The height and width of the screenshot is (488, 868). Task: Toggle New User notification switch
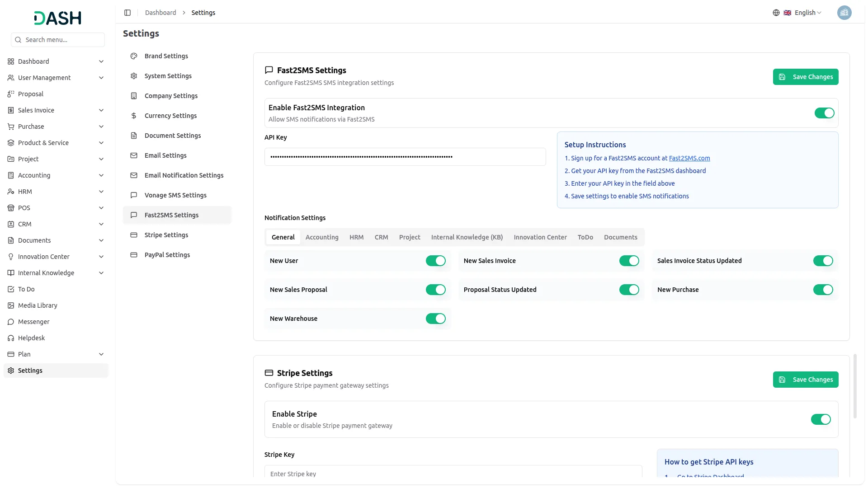pos(435,261)
